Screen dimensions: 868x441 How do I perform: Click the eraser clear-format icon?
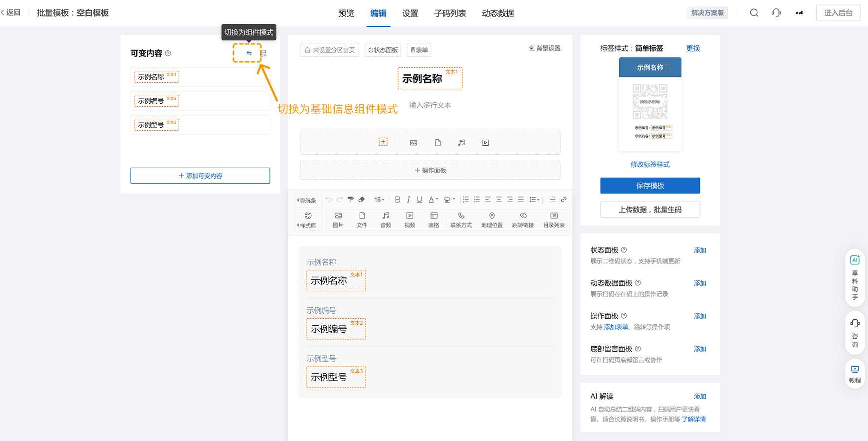coord(362,200)
